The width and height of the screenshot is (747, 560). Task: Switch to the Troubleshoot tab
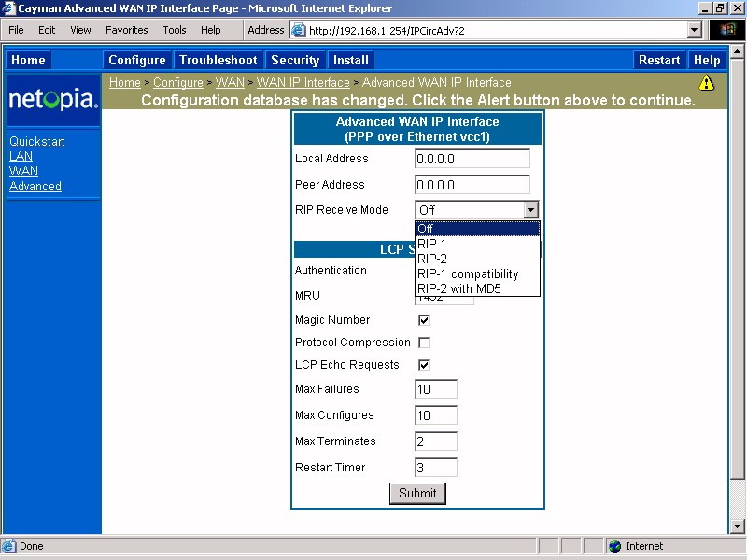click(x=218, y=60)
